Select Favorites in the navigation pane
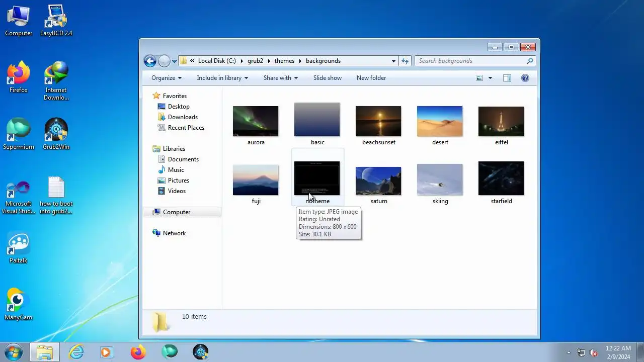Screen dimensions: 644x362 coord(170,96)
